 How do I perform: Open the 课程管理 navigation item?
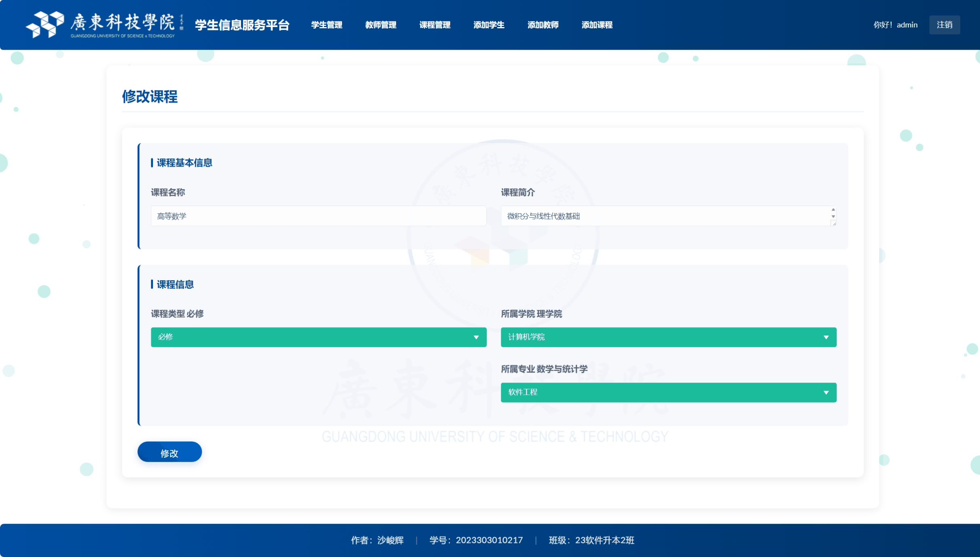click(435, 25)
